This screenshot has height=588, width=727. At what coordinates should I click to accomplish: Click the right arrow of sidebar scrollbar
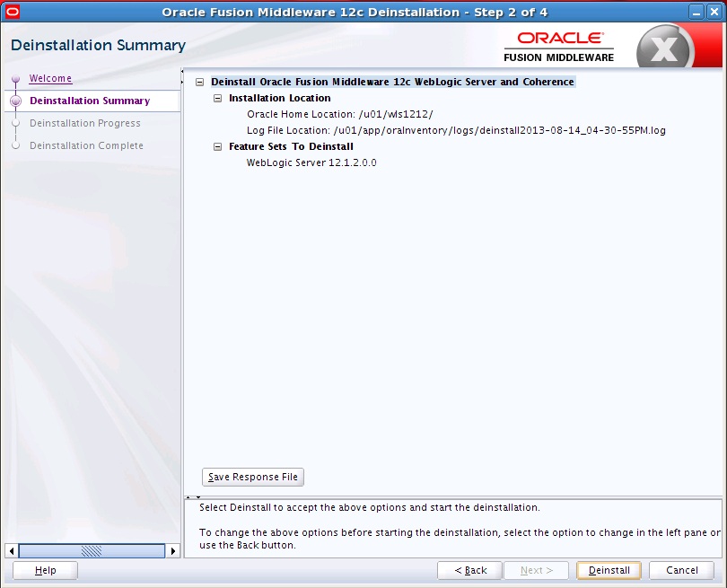pyautogui.click(x=173, y=551)
